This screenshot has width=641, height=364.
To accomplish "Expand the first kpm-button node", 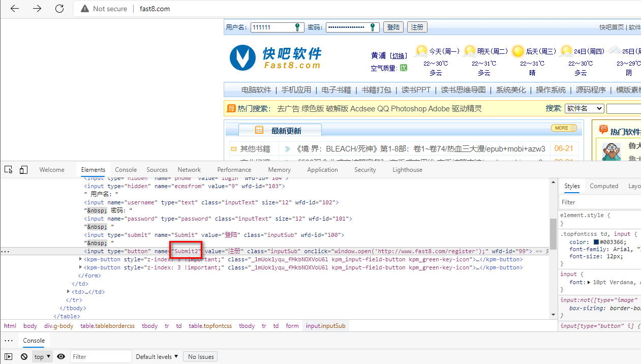I will [x=81, y=259].
